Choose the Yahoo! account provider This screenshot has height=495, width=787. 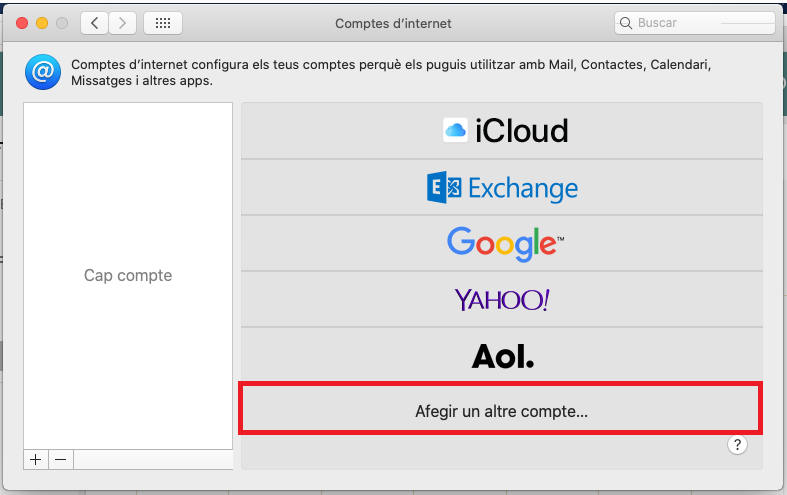click(x=502, y=300)
